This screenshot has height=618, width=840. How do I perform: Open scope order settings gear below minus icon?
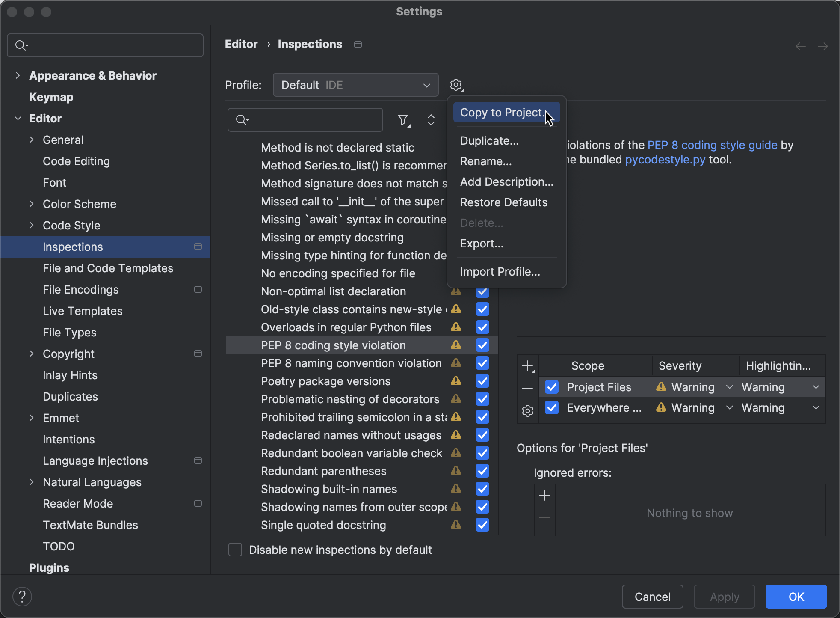tap(527, 411)
